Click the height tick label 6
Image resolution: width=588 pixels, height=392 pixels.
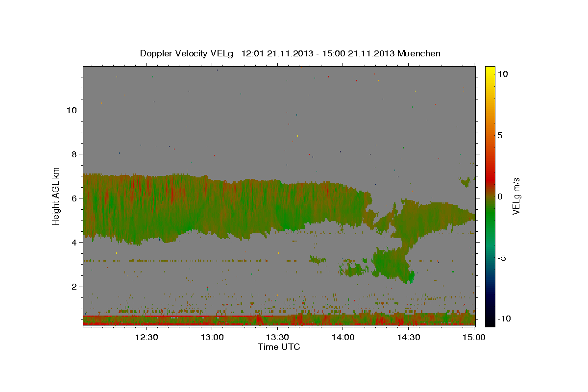pyautogui.click(x=74, y=198)
